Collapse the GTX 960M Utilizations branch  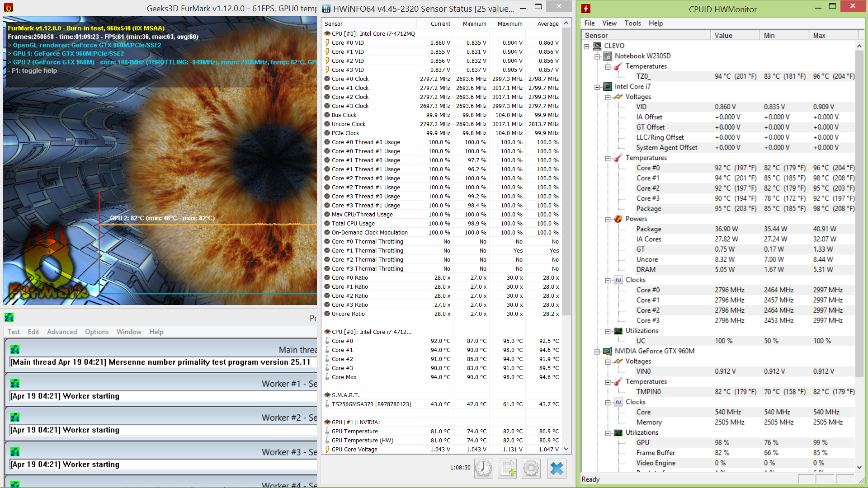coord(608,433)
